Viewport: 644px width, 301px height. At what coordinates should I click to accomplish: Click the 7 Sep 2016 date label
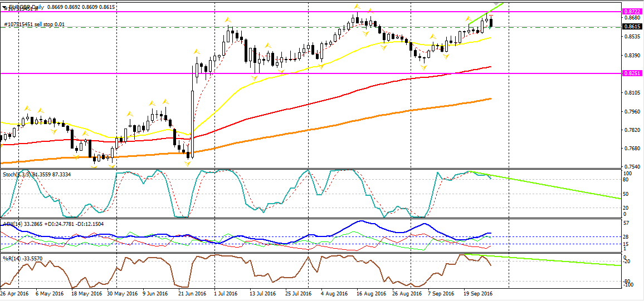(x=441, y=294)
